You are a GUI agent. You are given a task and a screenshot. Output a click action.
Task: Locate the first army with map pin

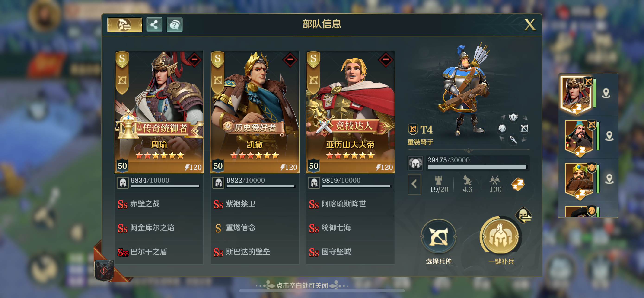(x=606, y=93)
